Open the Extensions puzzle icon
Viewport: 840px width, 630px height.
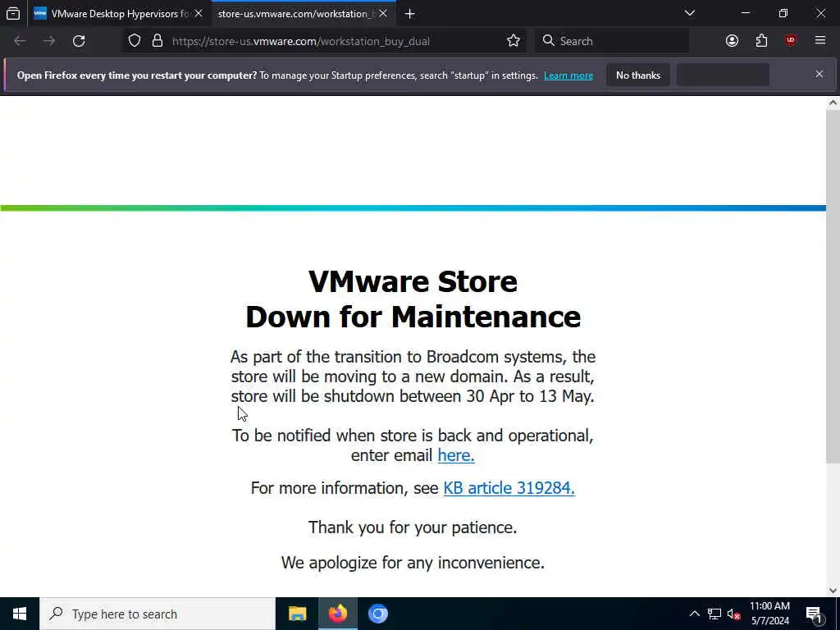[761, 41]
